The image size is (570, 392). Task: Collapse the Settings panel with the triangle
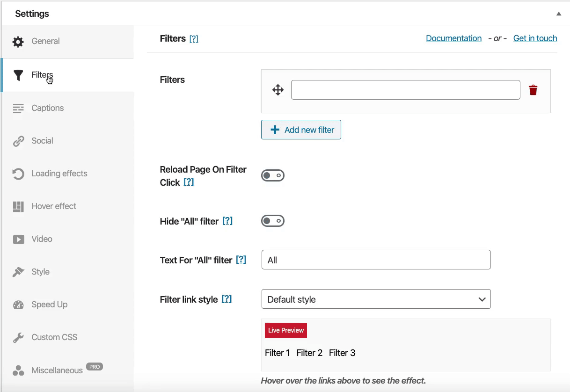click(x=559, y=14)
